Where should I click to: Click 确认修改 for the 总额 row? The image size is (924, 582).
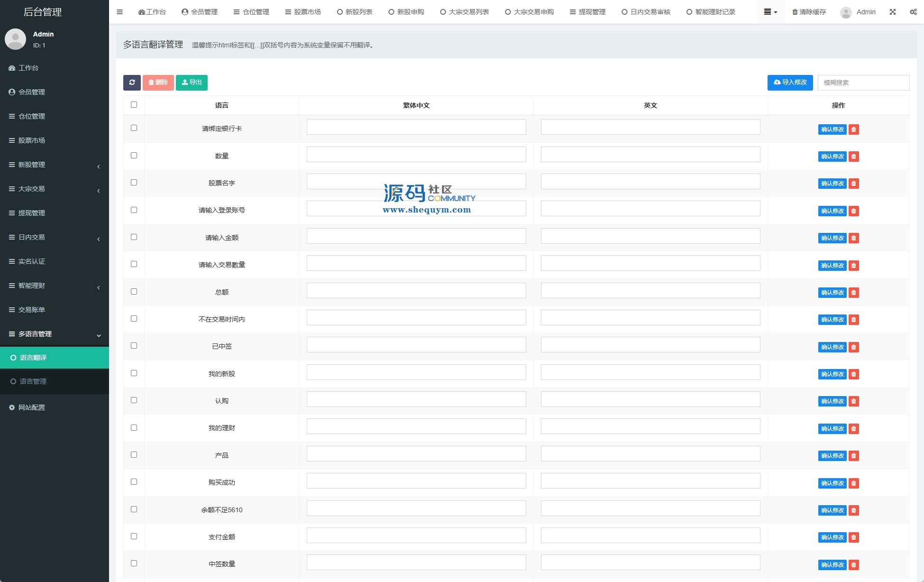click(832, 293)
